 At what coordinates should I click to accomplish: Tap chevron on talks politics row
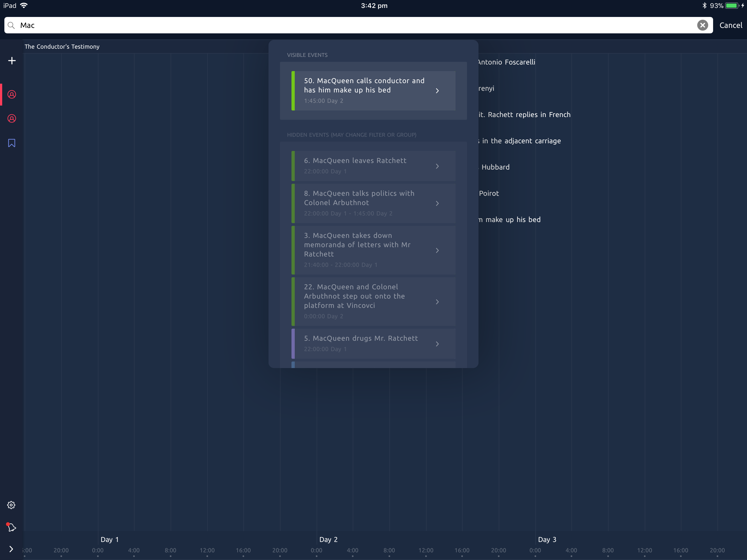[437, 203]
